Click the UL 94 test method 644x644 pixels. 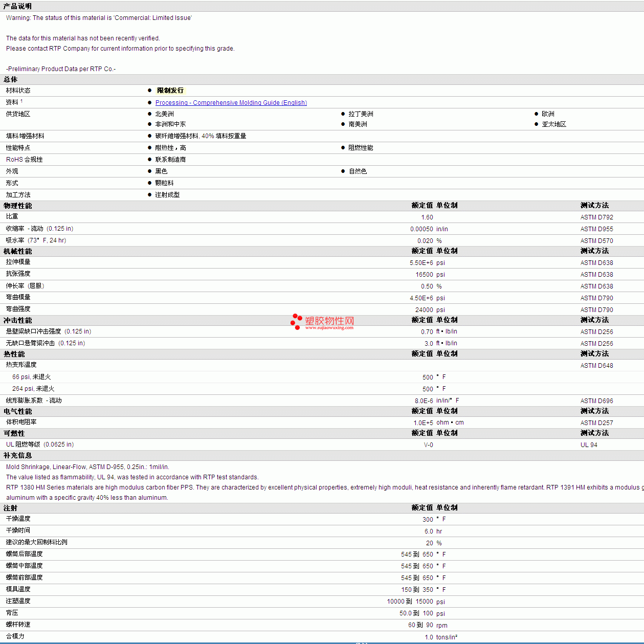pos(589,445)
